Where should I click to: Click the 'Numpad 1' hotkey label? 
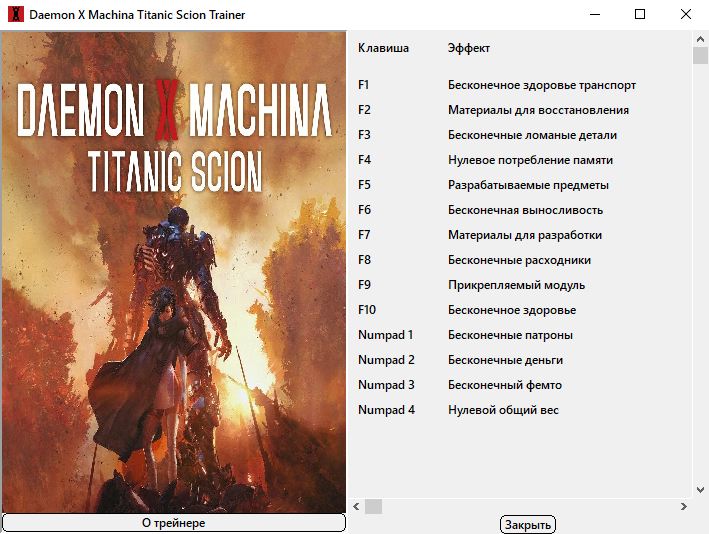(x=386, y=335)
